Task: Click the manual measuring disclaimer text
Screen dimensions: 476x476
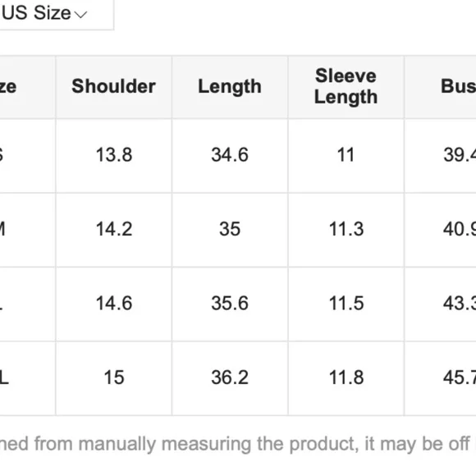Action: (x=238, y=445)
